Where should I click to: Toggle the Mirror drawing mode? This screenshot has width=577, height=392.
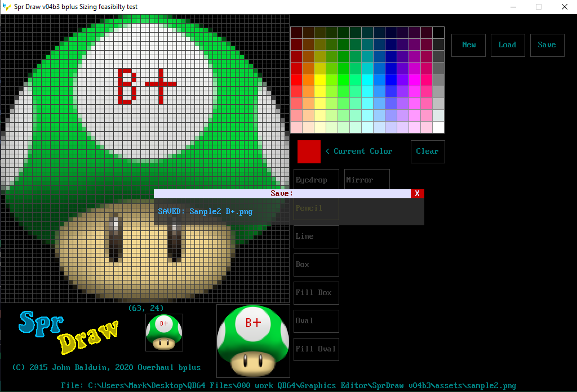pos(367,180)
